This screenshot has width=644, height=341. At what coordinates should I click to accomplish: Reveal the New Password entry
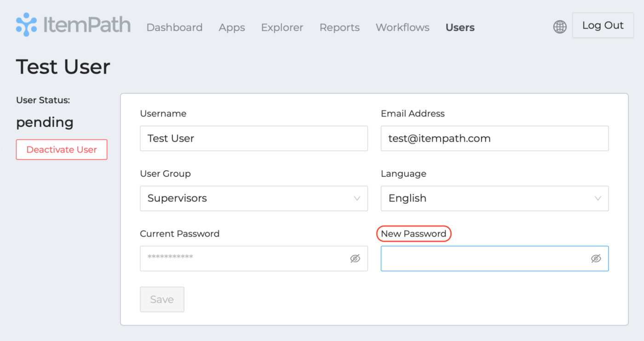pyautogui.click(x=596, y=259)
